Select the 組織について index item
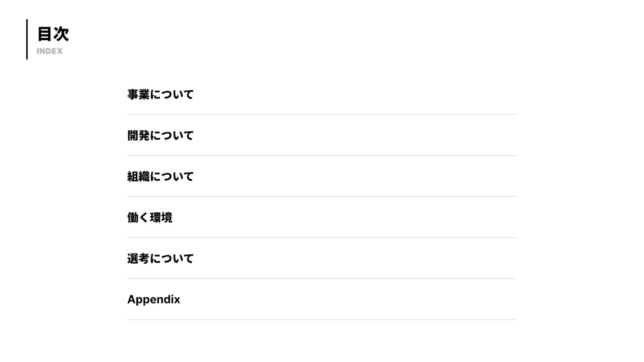 tap(160, 177)
